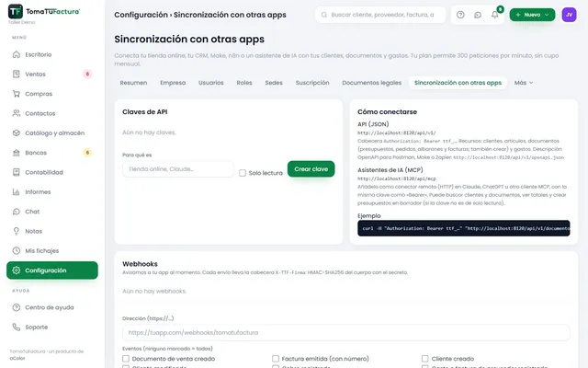Open notifications bell icon
This screenshot has width=588, height=368.
(x=495, y=15)
